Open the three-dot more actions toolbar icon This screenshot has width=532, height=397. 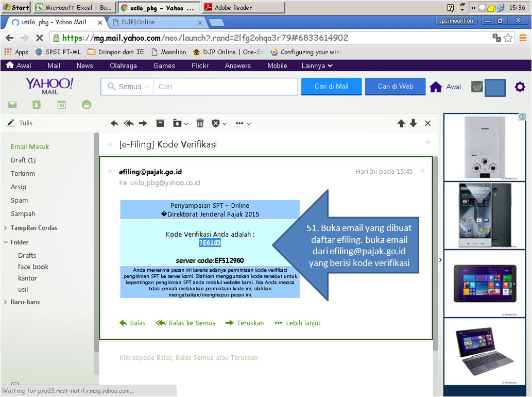(239, 123)
